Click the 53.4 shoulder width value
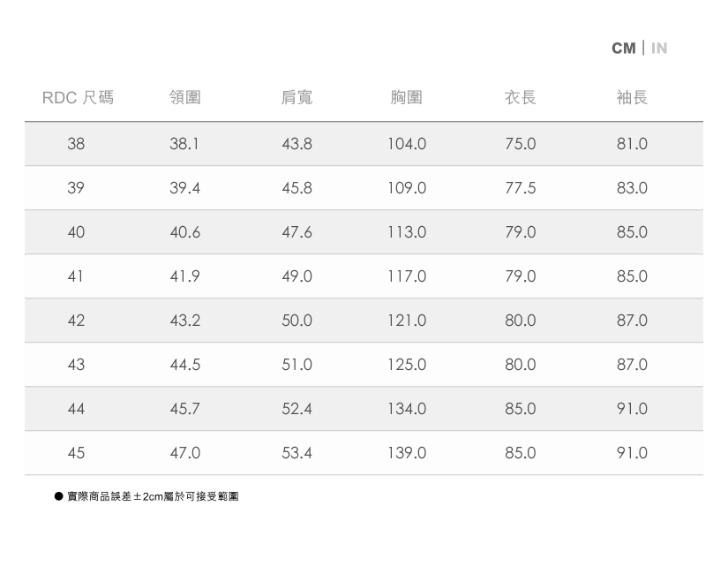 tap(296, 453)
